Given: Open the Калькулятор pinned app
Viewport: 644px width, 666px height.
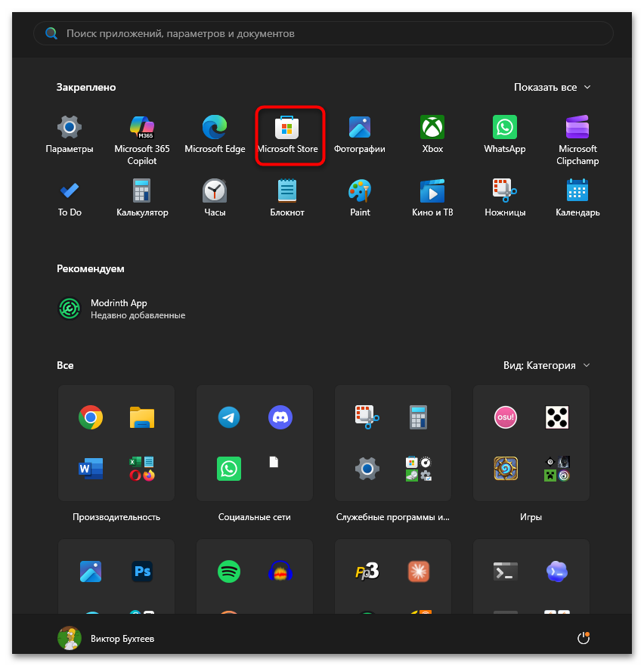Looking at the screenshot, I should coord(142,198).
